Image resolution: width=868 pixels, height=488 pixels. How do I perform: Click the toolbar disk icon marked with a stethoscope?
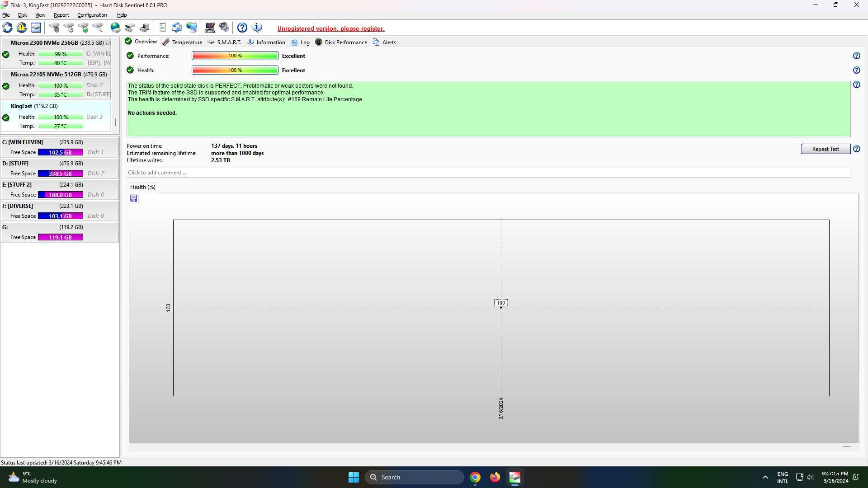point(54,28)
